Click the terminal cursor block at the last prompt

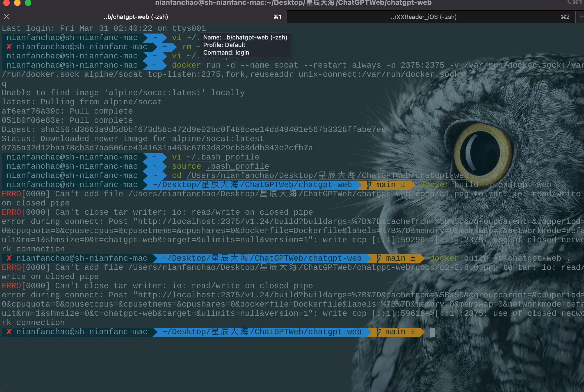(432, 332)
